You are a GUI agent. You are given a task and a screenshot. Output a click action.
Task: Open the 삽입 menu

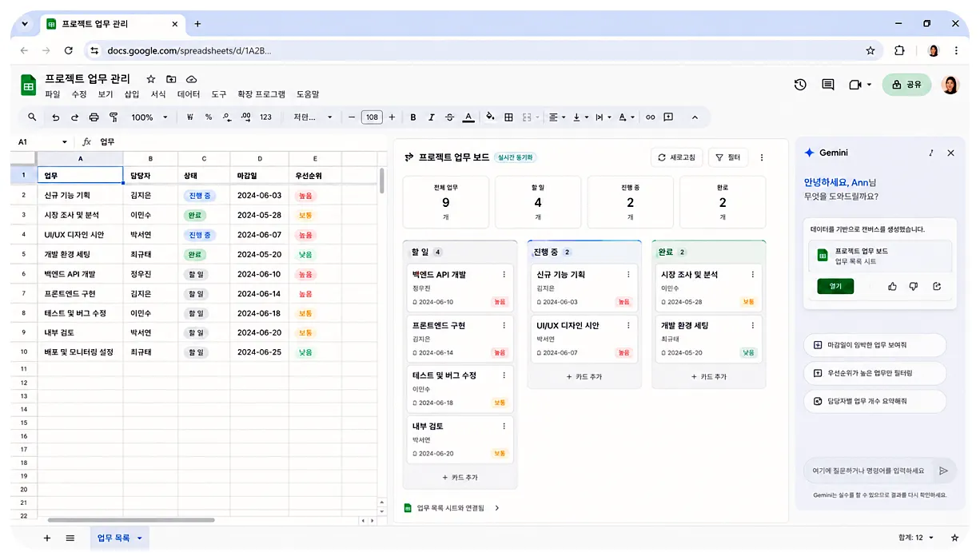pyautogui.click(x=132, y=94)
